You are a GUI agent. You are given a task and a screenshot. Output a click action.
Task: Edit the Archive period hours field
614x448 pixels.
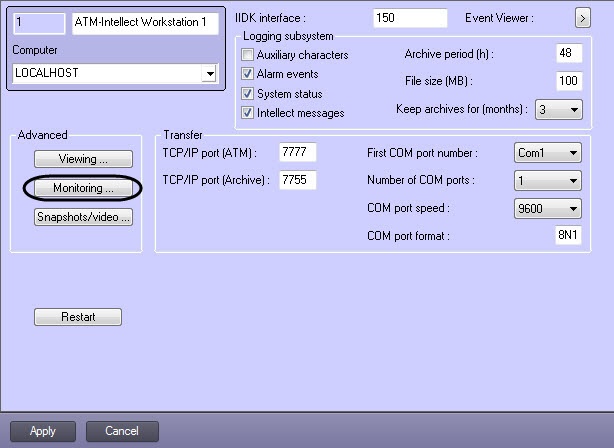569,53
